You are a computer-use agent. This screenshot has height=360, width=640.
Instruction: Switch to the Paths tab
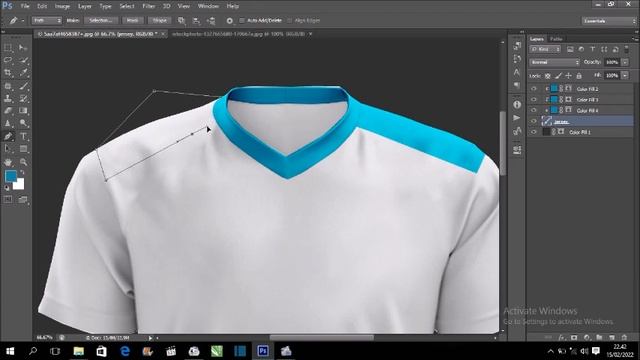tap(556, 39)
